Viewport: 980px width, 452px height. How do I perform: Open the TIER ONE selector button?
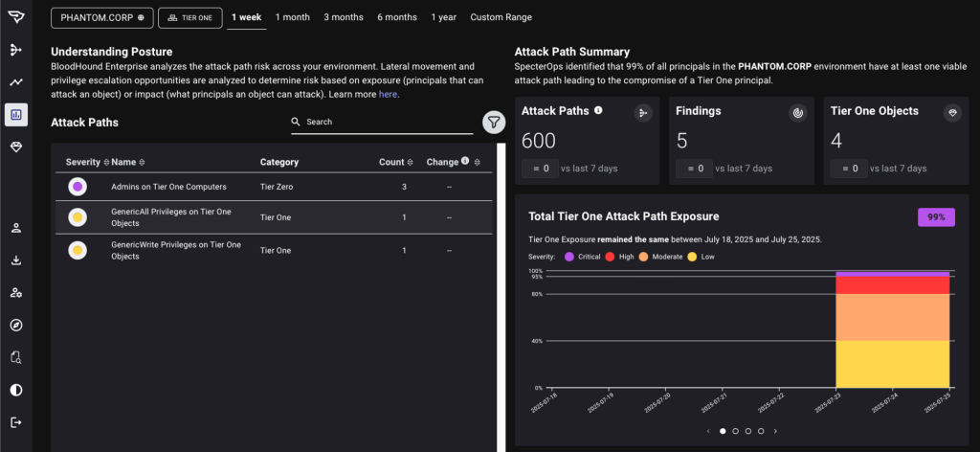(x=190, y=17)
